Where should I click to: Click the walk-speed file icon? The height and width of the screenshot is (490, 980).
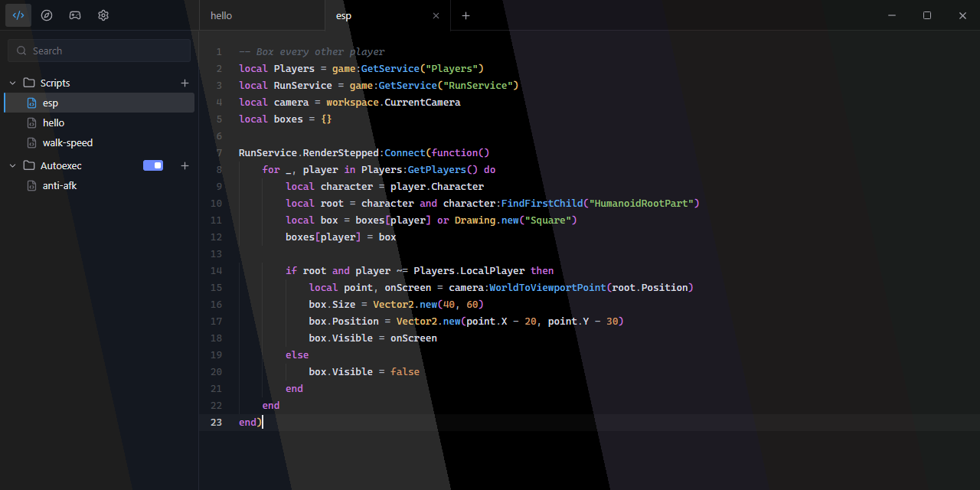[31, 142]
